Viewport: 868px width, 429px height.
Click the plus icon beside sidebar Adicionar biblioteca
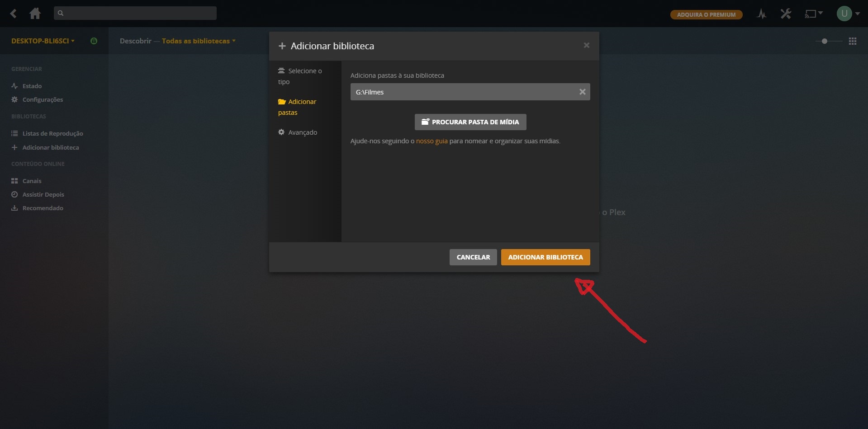pyautogui.click(x=14, y=147)
